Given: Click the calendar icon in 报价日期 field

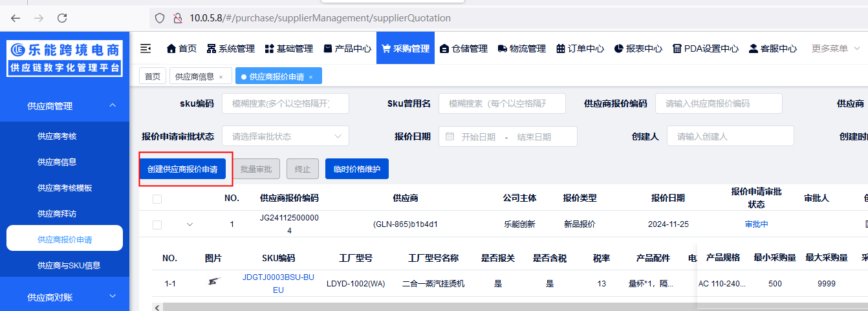Looking at the screenshot, I should click(x=450, y=136).
